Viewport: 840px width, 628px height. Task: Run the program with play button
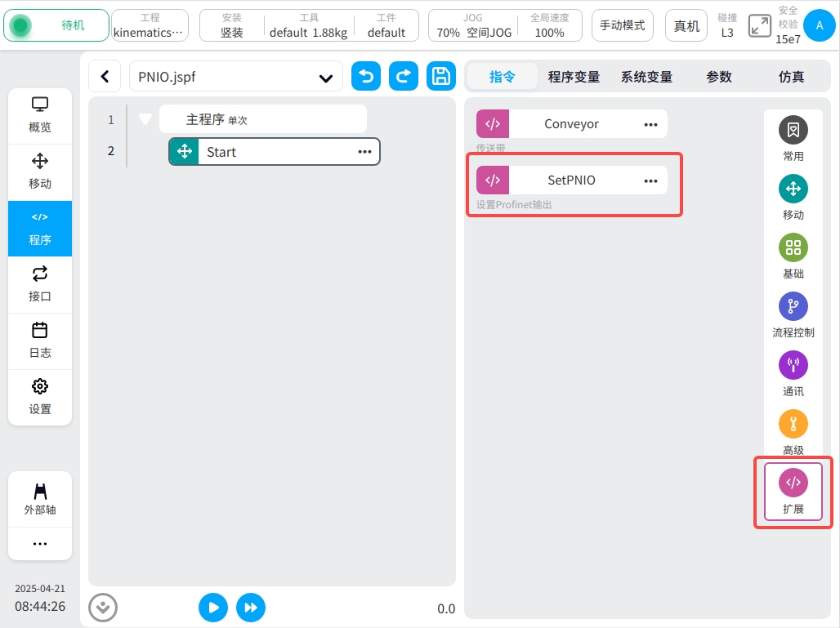click(213, 608)
